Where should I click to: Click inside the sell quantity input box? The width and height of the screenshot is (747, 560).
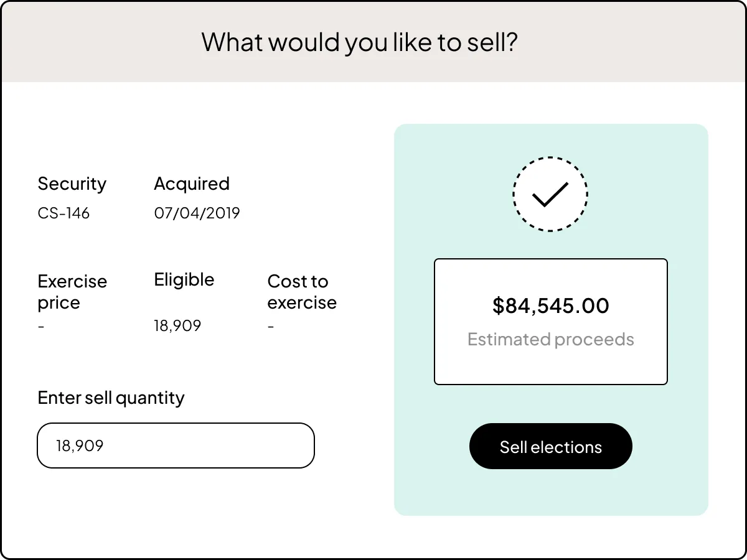(x=176, y=445)
